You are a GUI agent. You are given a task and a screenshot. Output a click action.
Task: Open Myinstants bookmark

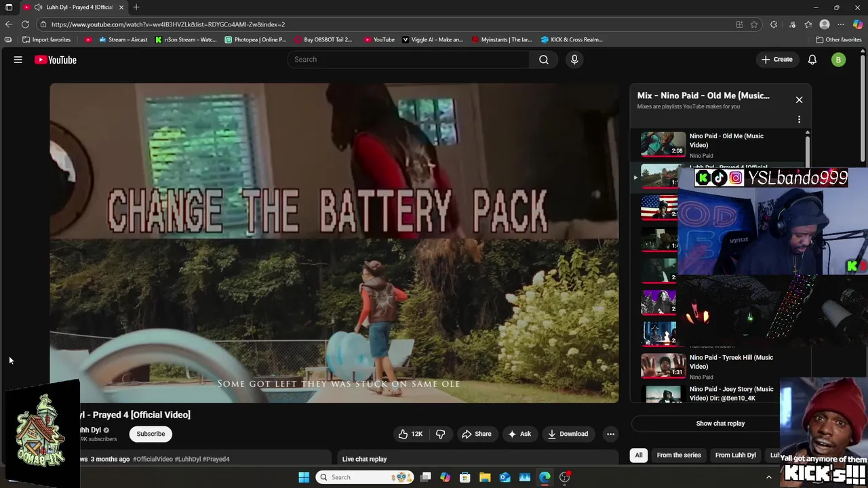point(502,39)
